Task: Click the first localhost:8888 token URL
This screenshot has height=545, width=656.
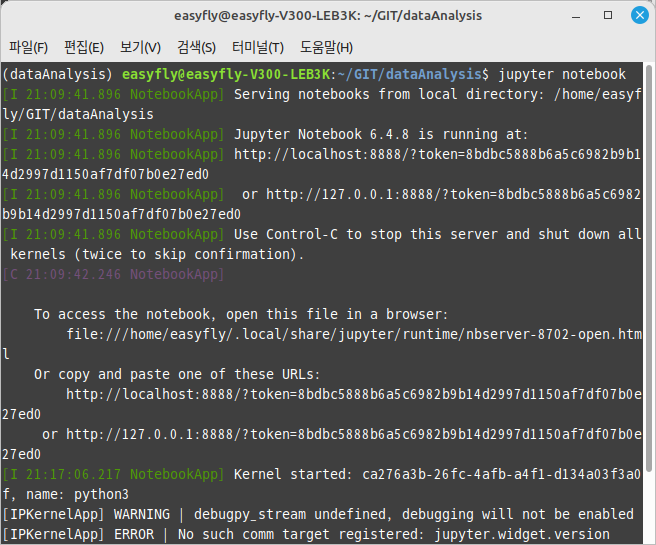Action: [322, 164]
